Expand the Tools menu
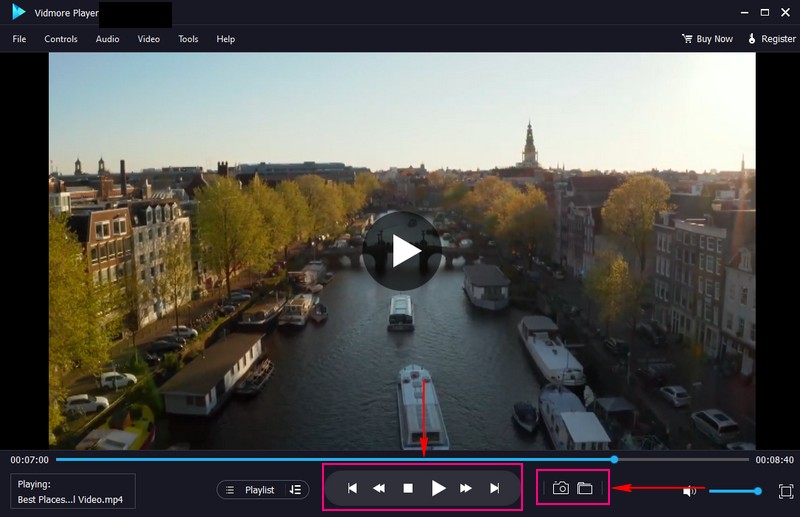 [188, 39]
